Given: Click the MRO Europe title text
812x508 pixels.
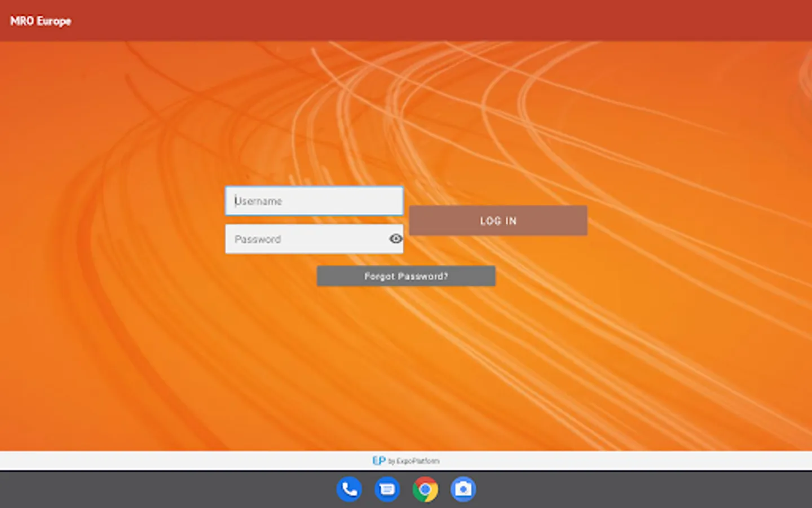Looking at the screenshot, I should coord(41,21).
